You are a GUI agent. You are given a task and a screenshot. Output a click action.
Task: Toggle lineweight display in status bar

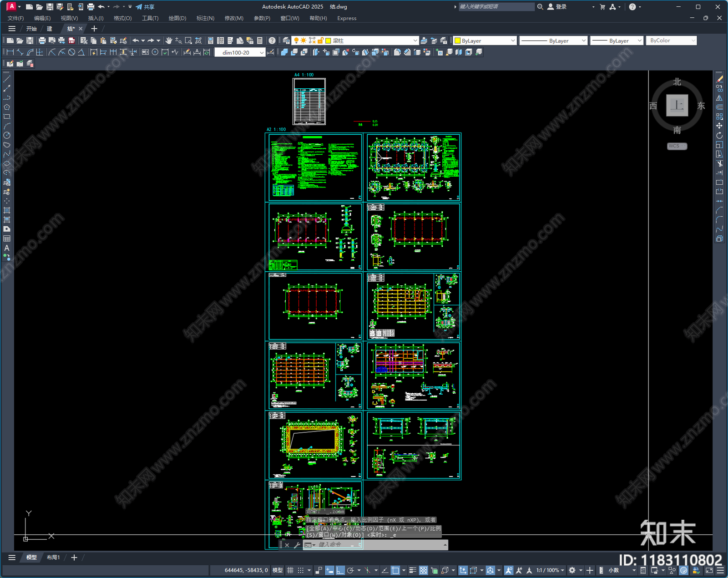click(x=413, y=570)
